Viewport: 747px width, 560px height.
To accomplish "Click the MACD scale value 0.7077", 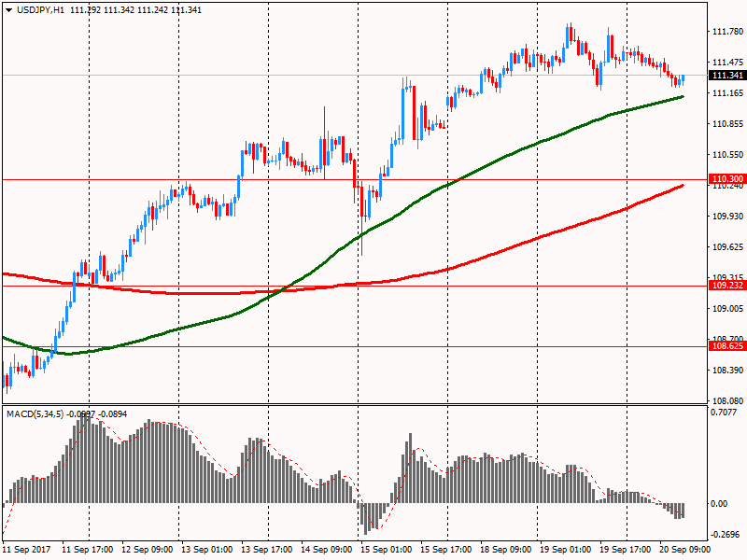I will (x=724, y=413).
